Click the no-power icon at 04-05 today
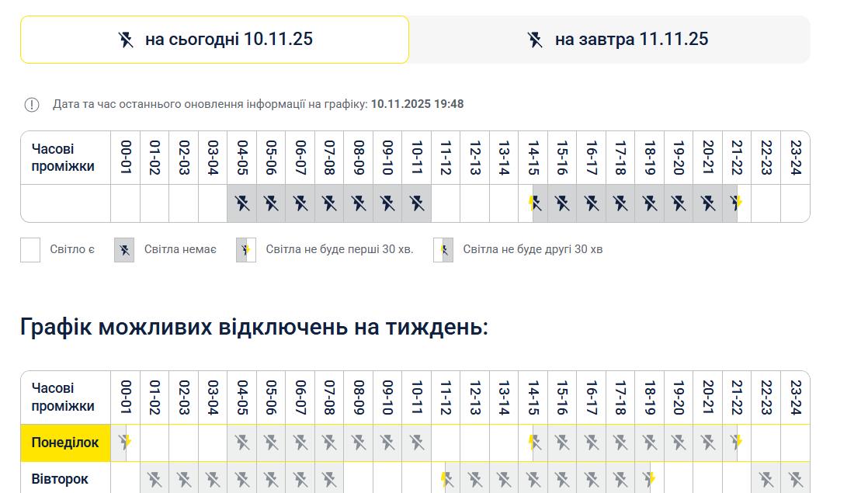The width and height of the screenshot is (868, 493). tap(242, 203)
